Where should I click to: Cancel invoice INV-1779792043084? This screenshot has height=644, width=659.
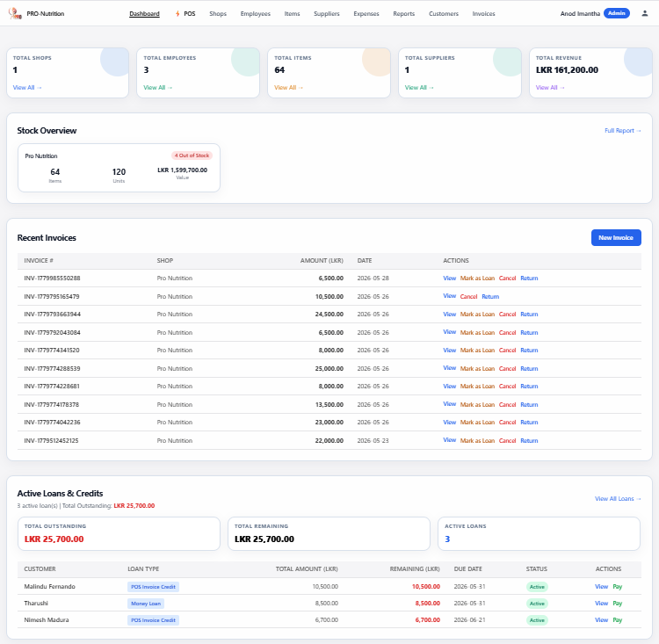(x=507, y=332)
